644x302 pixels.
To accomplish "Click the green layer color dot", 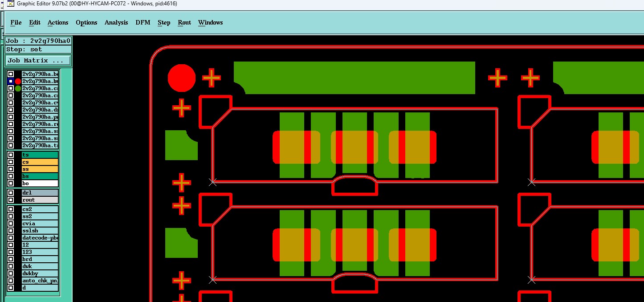I will pyautogui.click(x=18, y=88).
